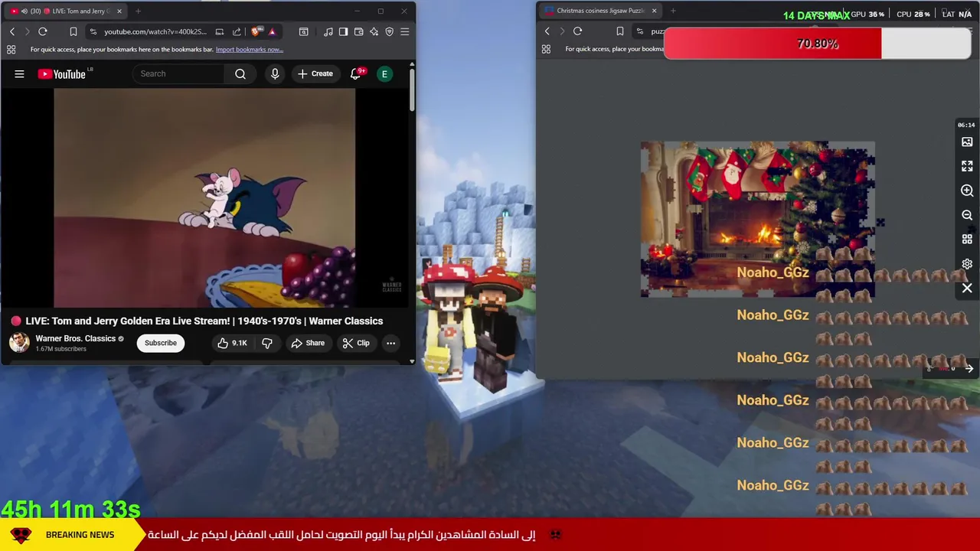Click the right arrow below puzzle toolbar
Screen dimensions: 980x551
[x=969, y=369]
